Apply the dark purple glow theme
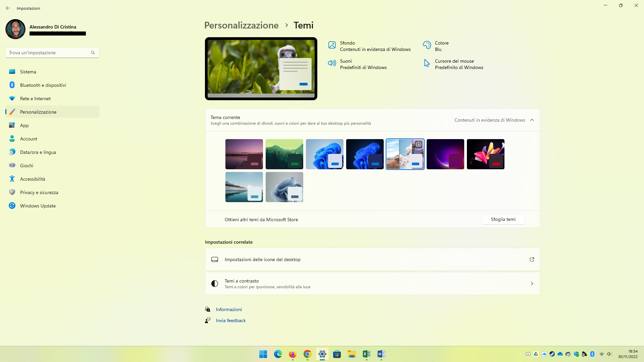The image size is (644, 362). 445,154
